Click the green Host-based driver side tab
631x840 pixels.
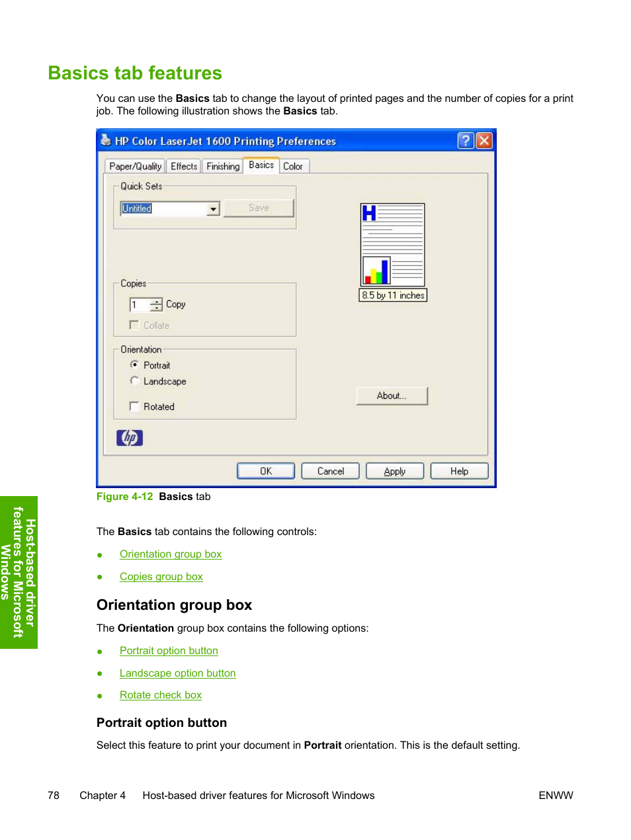[x=19, y=572]
